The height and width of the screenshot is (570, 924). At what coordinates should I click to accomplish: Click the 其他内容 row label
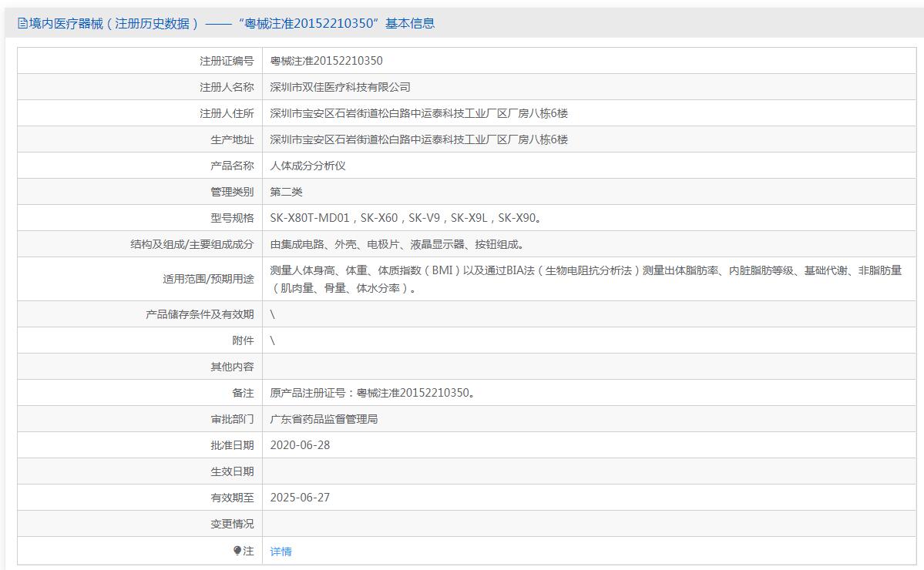pyautogui.click(x=232, y=367)
